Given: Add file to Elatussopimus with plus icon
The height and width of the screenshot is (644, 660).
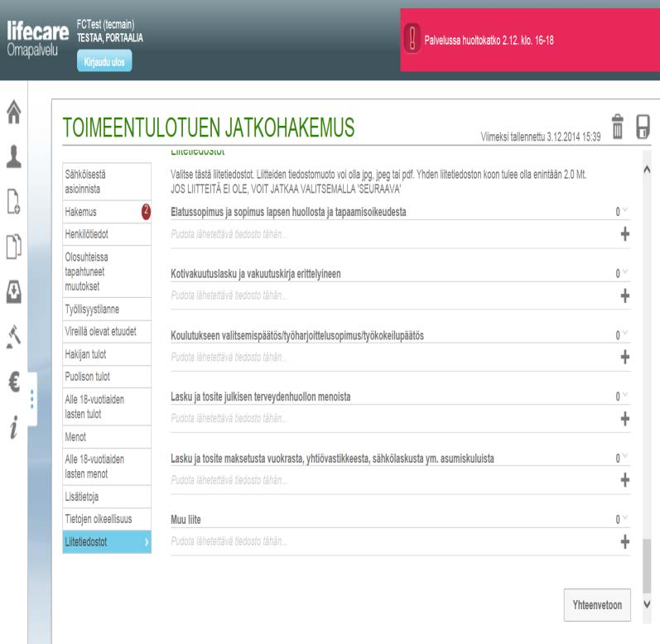Looking at the screenshot, I should tap(625, 234).
